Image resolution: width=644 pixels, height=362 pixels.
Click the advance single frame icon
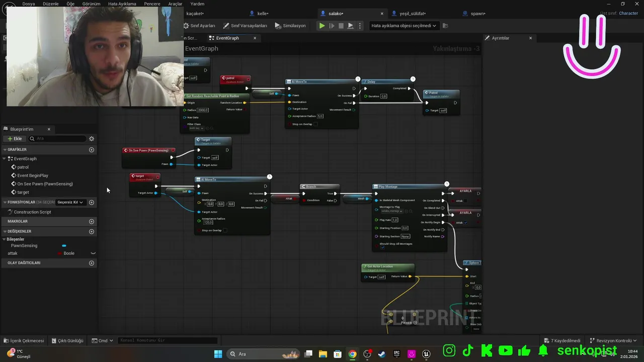(x=332, y=26)
